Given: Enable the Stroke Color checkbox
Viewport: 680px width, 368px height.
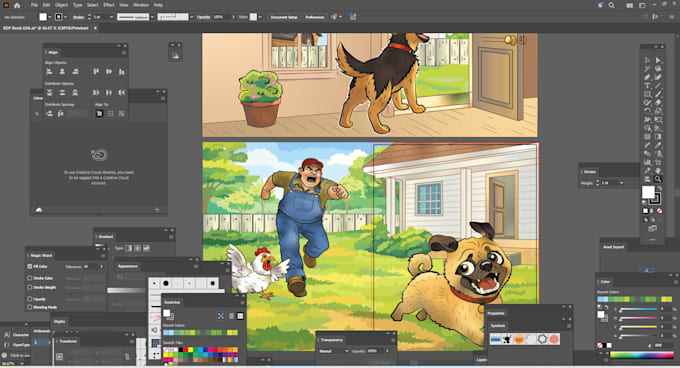Looking at the screenshot, I should pos(30,278).
